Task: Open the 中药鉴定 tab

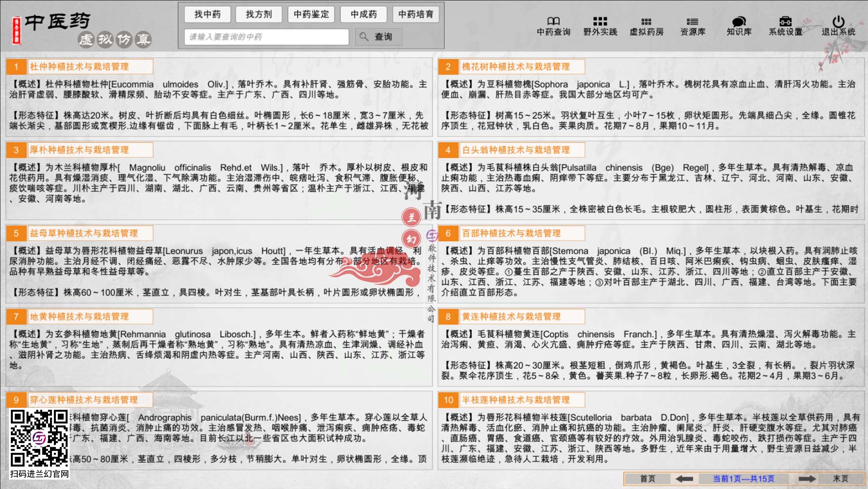Action: coord(311,14)
